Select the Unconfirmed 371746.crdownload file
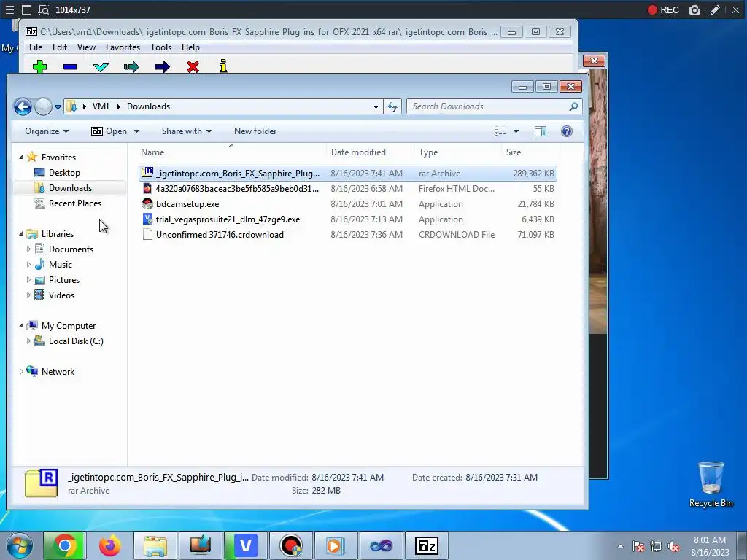Screen dimensions: 747x560 [x=348, y=235]
